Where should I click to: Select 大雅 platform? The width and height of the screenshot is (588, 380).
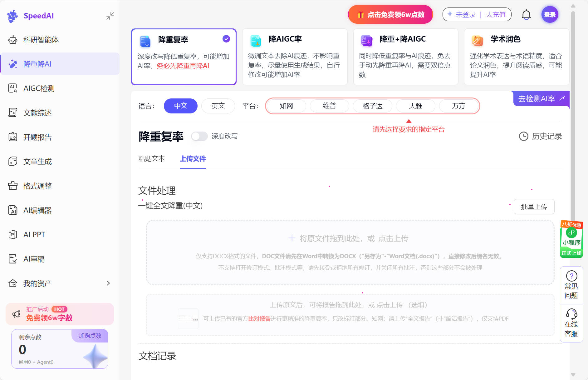coord(416,106)
